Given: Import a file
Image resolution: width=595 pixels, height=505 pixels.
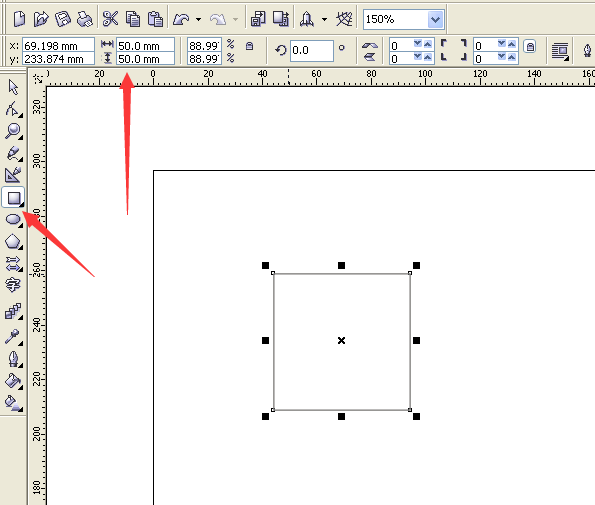Looking at the screenshot, I should point(258,19).
